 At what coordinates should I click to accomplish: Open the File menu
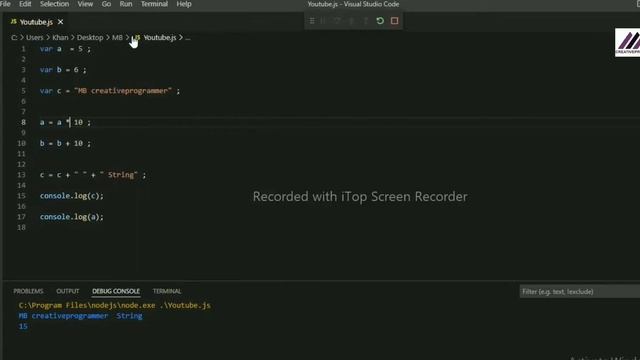pos(5,4)
